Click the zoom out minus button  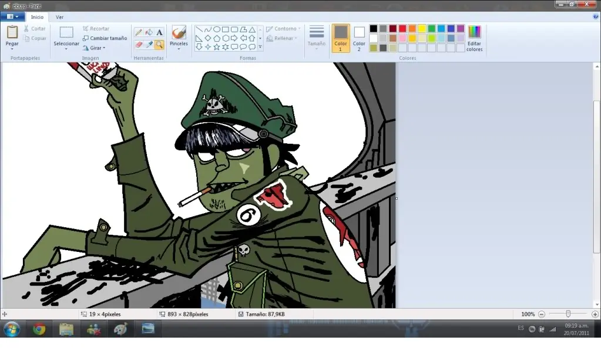tap(542, 314)
